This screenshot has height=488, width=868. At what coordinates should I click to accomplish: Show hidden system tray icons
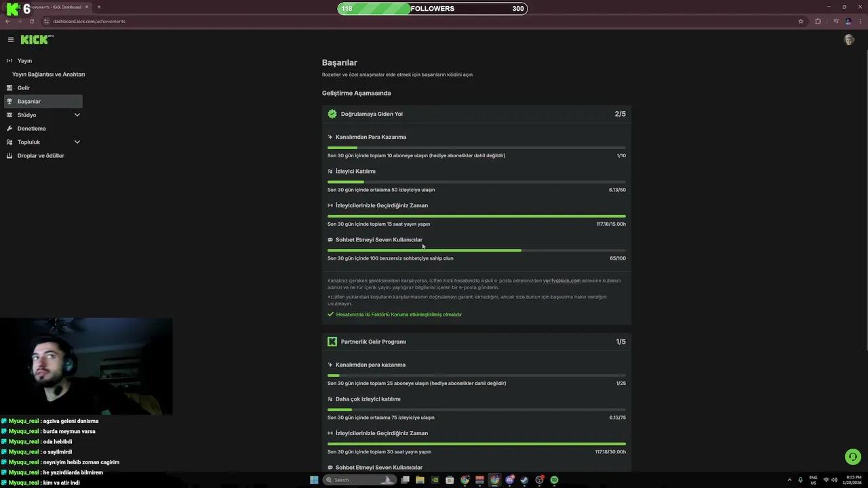coord(789,480)
